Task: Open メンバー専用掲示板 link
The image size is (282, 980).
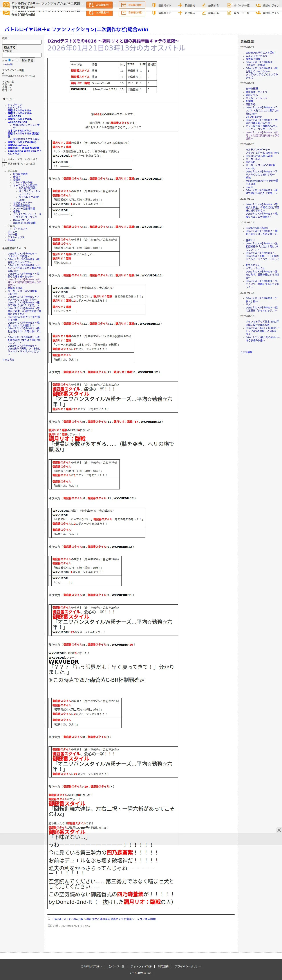Action: pos(24,208)
